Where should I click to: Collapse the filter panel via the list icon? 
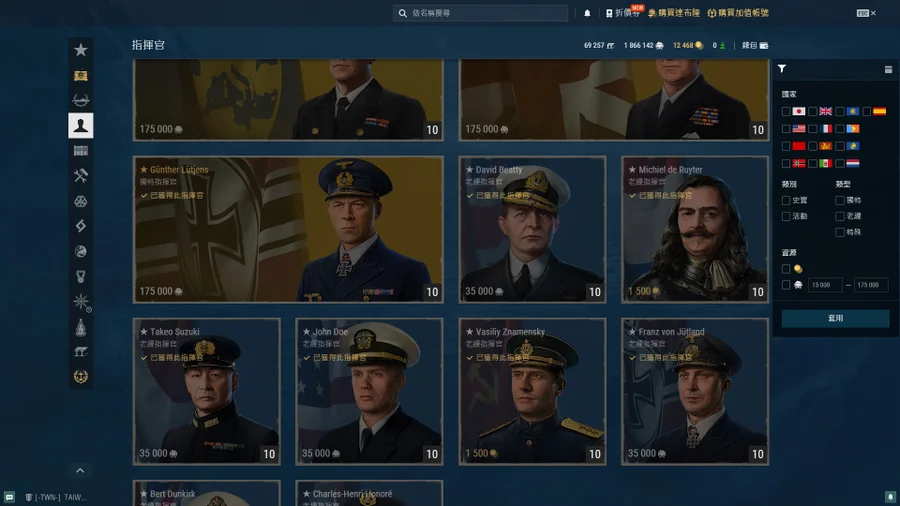[888, 70]
